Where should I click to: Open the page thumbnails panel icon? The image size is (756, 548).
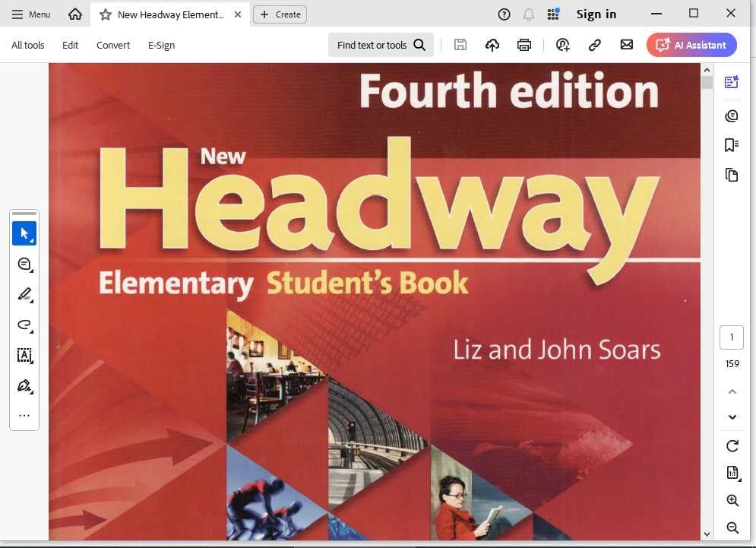tap(732, 175)
